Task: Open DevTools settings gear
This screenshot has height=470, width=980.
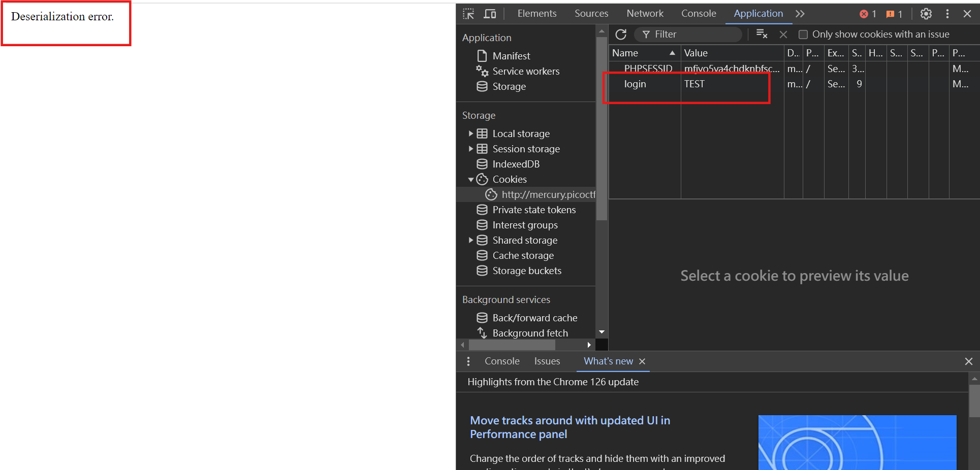Action: 925,14
